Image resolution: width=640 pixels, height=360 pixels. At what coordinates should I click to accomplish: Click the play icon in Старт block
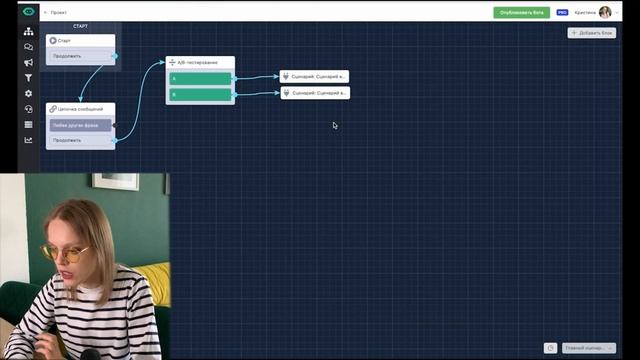pos(53,40)
